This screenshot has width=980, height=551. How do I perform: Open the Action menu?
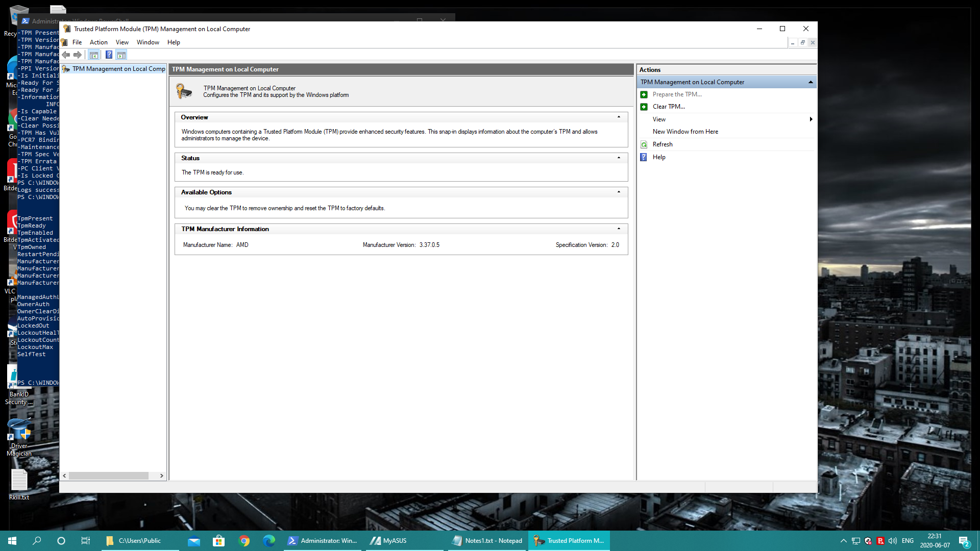(99, 42)
